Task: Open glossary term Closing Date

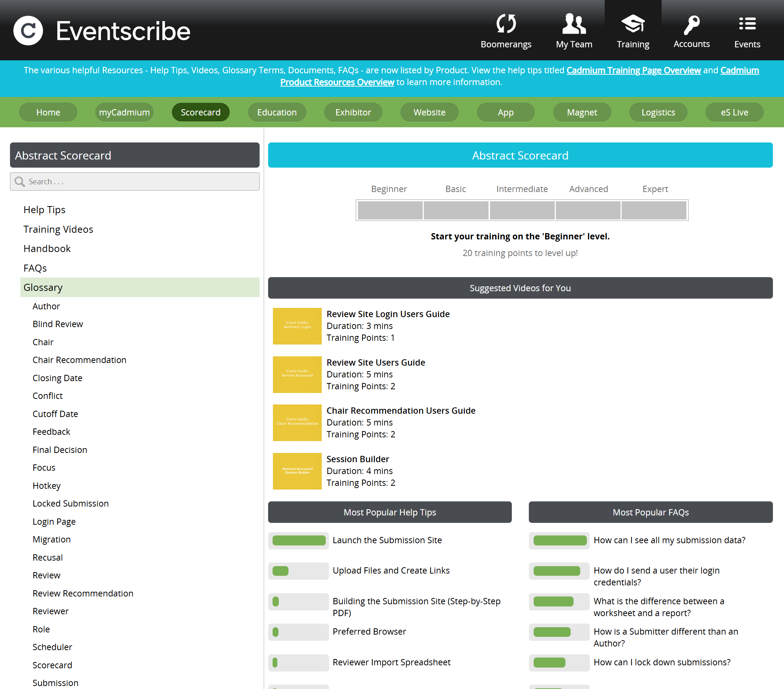Action: 57,378
